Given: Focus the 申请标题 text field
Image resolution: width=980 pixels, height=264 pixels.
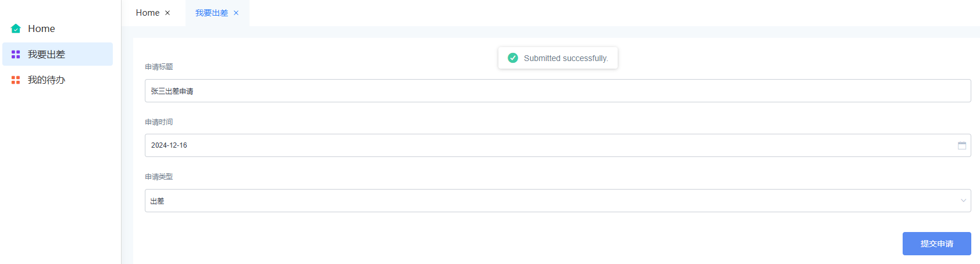Looking at the screenshot, I should click(x=558, y=91).
